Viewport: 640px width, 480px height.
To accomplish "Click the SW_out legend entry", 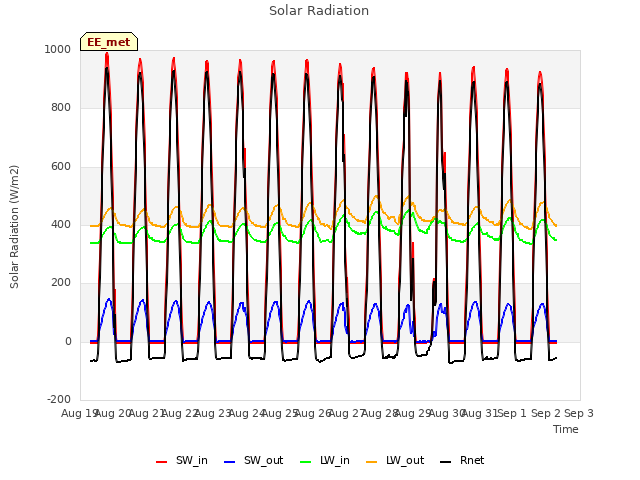I will point(253,460).
